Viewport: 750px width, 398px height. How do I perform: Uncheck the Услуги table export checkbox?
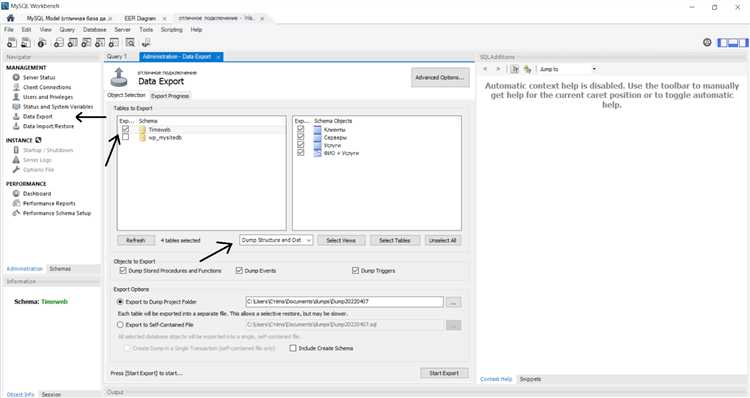tap(300, 144)
